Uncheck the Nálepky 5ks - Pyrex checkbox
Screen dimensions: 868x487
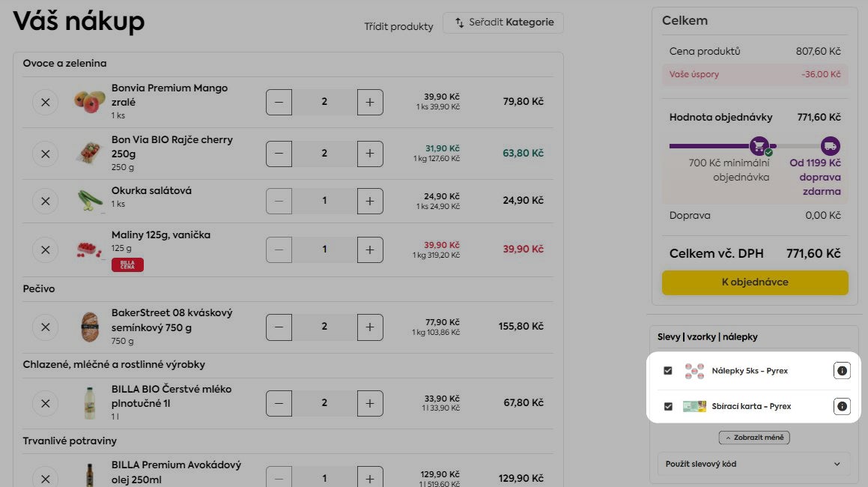point(668,371)
